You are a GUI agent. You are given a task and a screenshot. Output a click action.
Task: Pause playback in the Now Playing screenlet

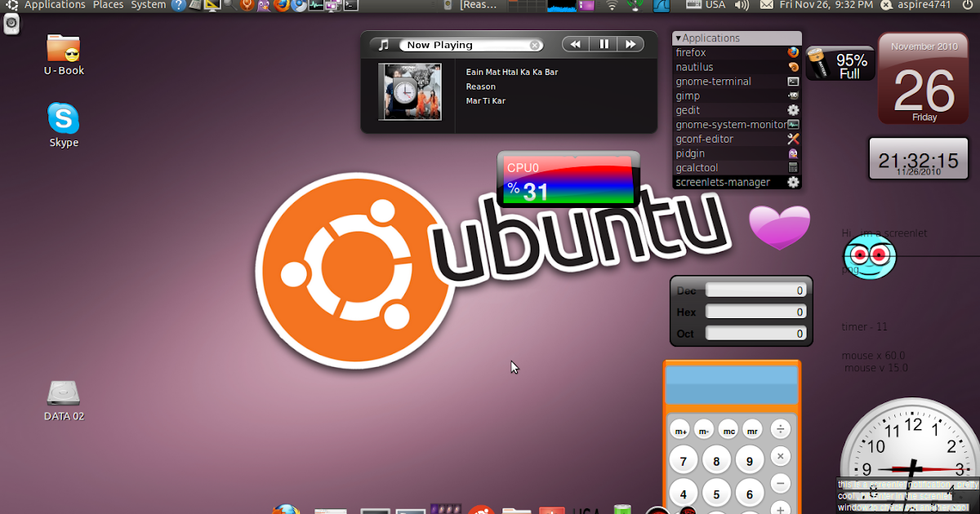click(604, 44)
